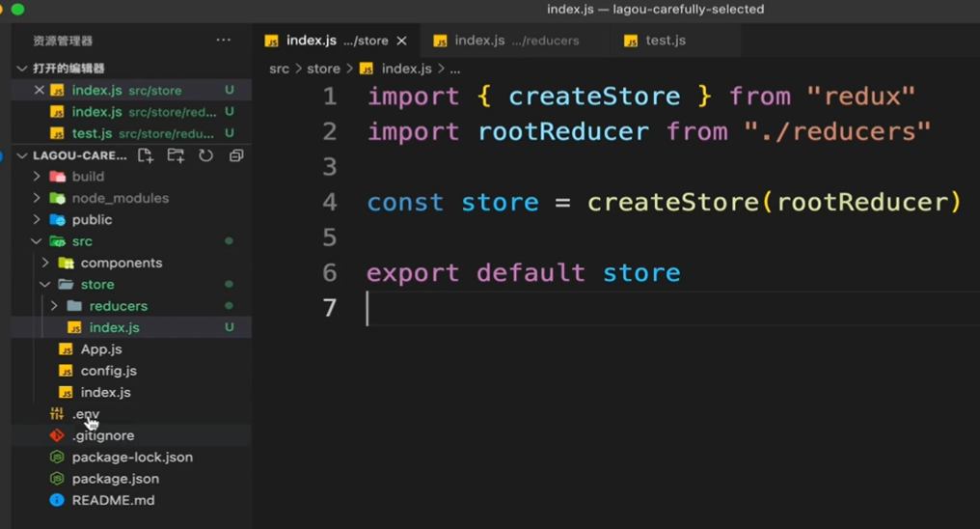
Task: Click the public folder icon
Action: 58,219
